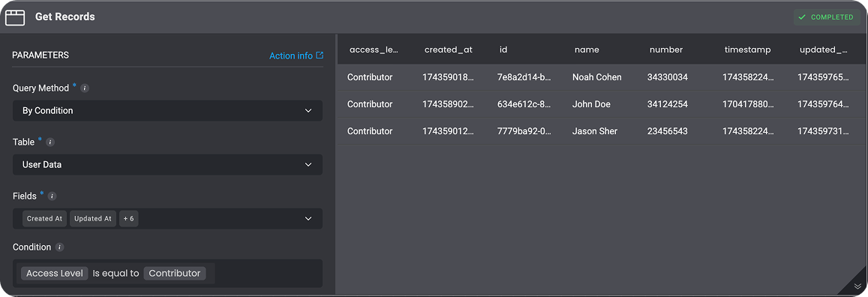Viewport: 868px width, 297px height.
Task: Open the Query Method dropdown
Action: click(x=167, y=110)
